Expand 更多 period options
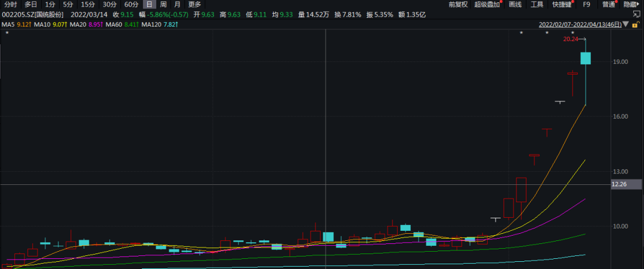 tap(194, 4)
